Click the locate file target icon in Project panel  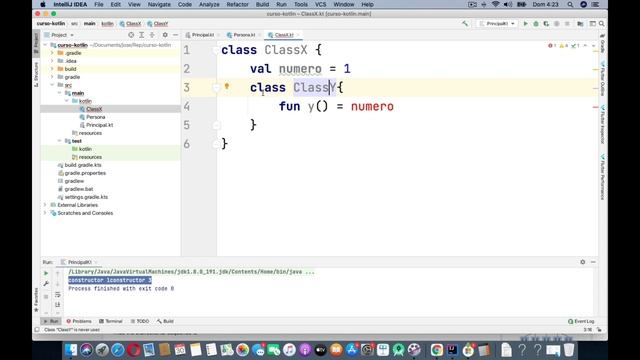coord(131,35)
